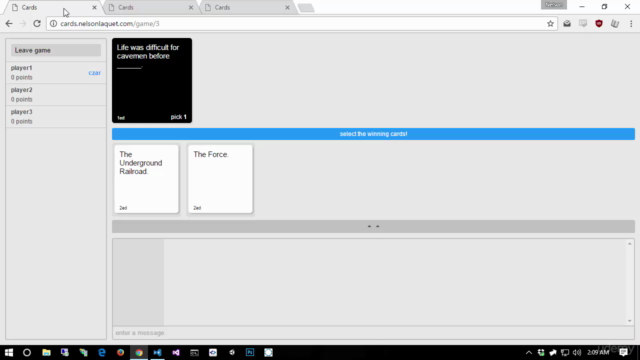Open Firefox from taskbar
The height and width of the screenshot is (360, 640).
pyautogui.click(x=120, y=352)
